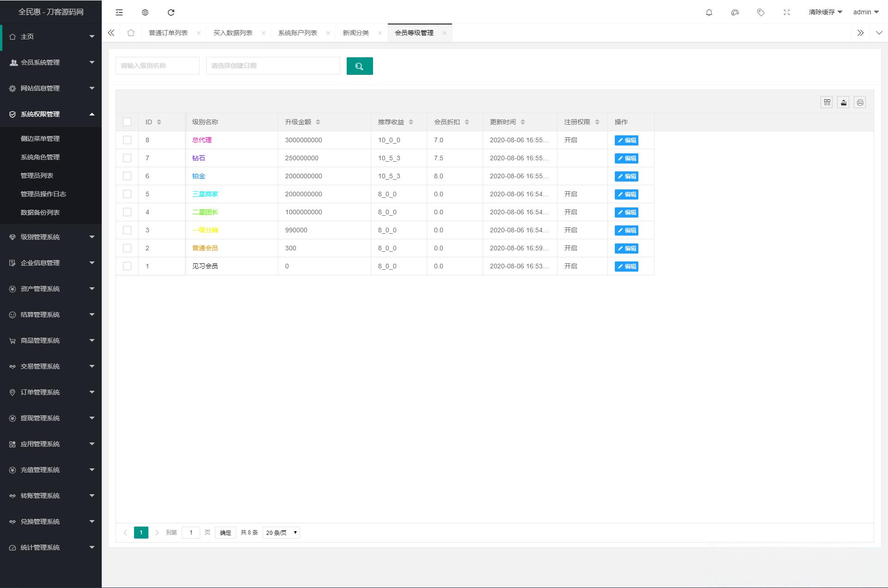Image resolution: width=888 pixels, height=588 pixels.
Task: Print the table with printer icon
Action: coord(860,103)
